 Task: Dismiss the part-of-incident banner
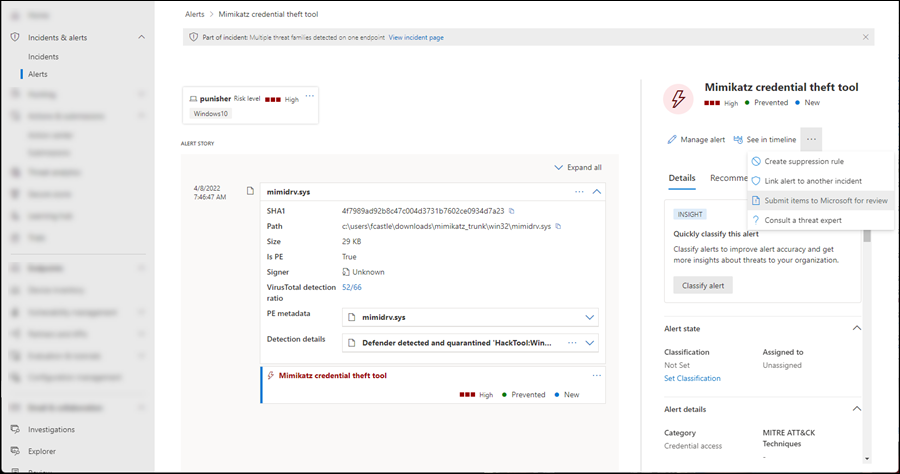(x=866, y=37)
